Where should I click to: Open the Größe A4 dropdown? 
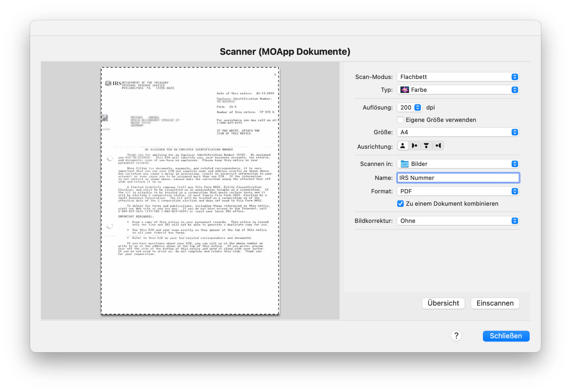coord(458,132)
